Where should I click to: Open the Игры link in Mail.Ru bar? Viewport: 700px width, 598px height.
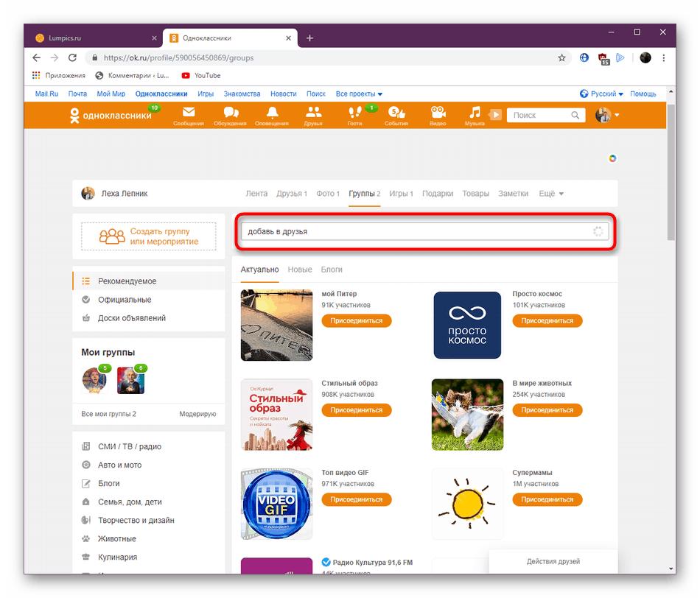(206, 94)
